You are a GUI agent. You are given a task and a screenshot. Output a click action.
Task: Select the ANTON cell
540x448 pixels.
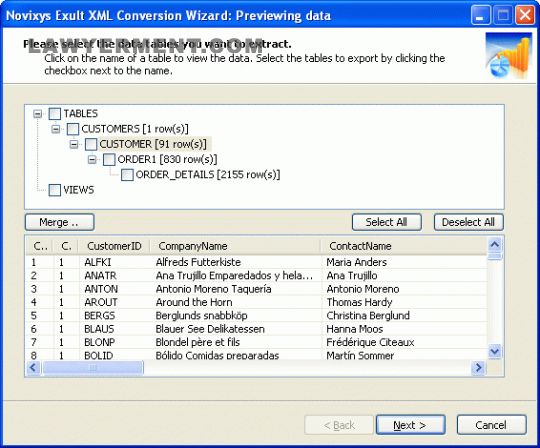(x=115, y=289)
